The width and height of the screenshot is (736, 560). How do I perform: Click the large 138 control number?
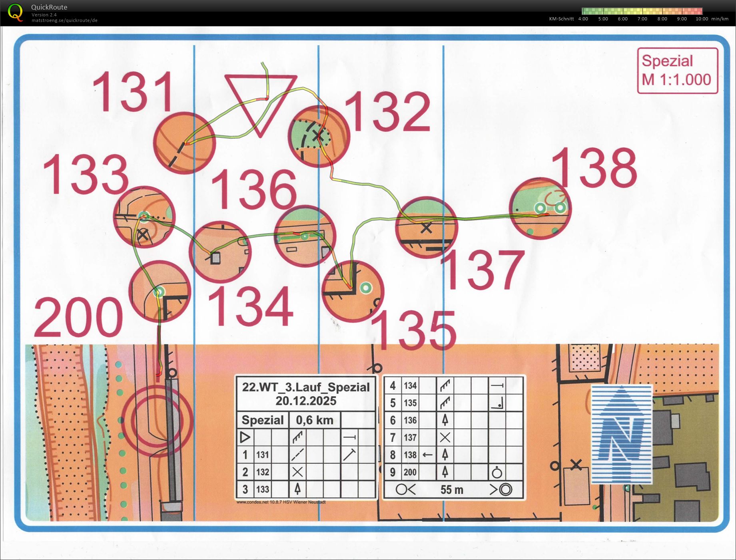pos(594,167)
